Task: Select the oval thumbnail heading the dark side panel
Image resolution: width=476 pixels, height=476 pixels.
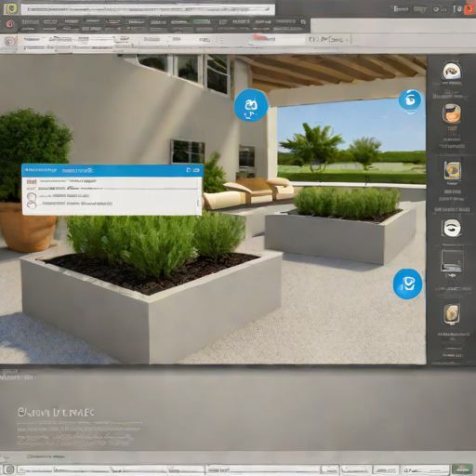Action: coord(452,71)
